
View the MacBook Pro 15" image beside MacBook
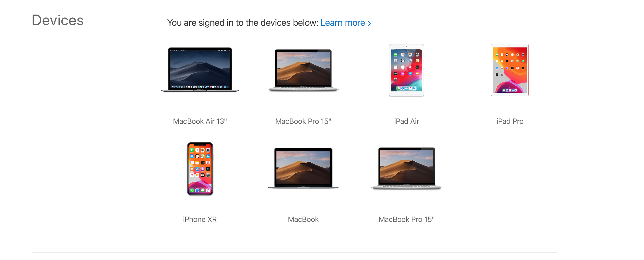406,168
